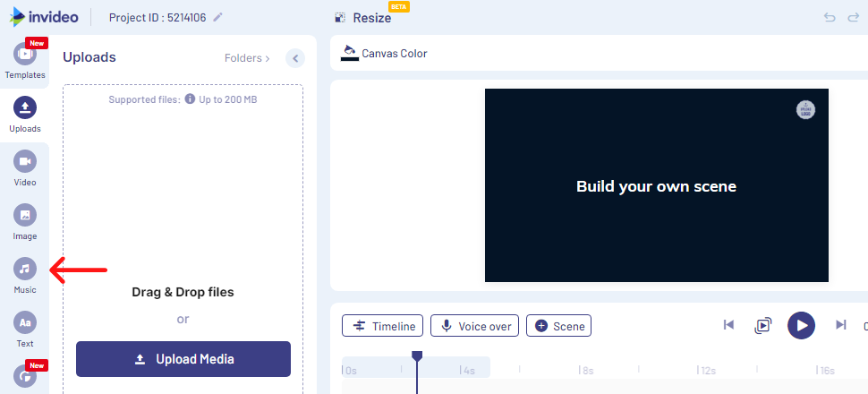
Task: Click the Upload Media button
Action: [183, 359]
